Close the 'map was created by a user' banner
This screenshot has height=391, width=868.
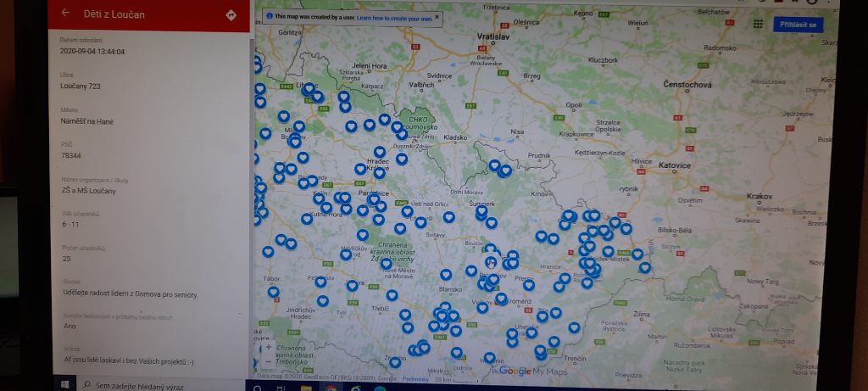(x=437, y=17)
